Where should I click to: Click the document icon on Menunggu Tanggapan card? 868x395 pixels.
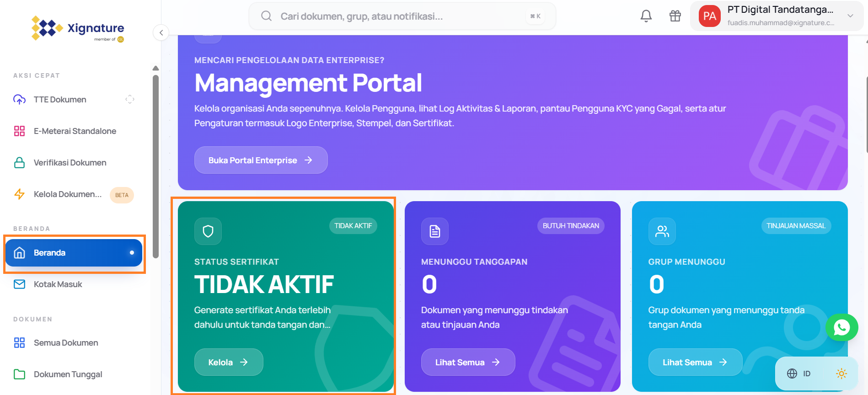pos(435,231)
